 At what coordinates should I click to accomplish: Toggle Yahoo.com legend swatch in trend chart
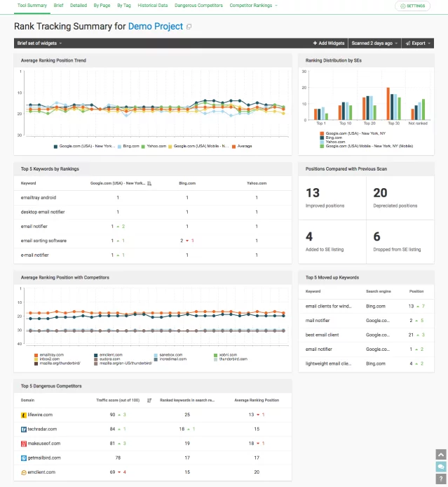tap(143, 146)
